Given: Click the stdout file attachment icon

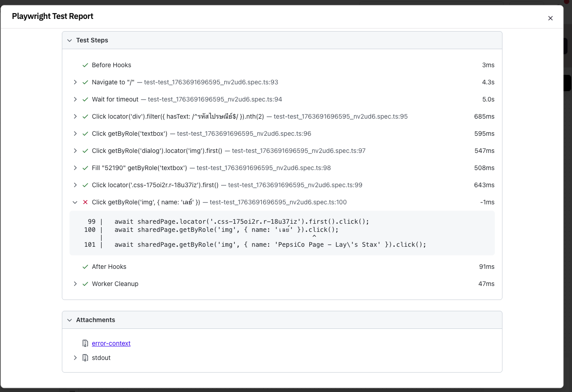Looking at the screenshot, I should [x=85, y=358].
